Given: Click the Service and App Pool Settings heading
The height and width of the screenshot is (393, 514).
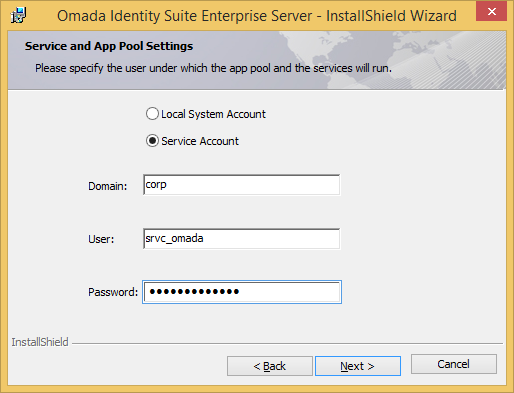Looking at the screenshot, I should (x=109, y=46).
